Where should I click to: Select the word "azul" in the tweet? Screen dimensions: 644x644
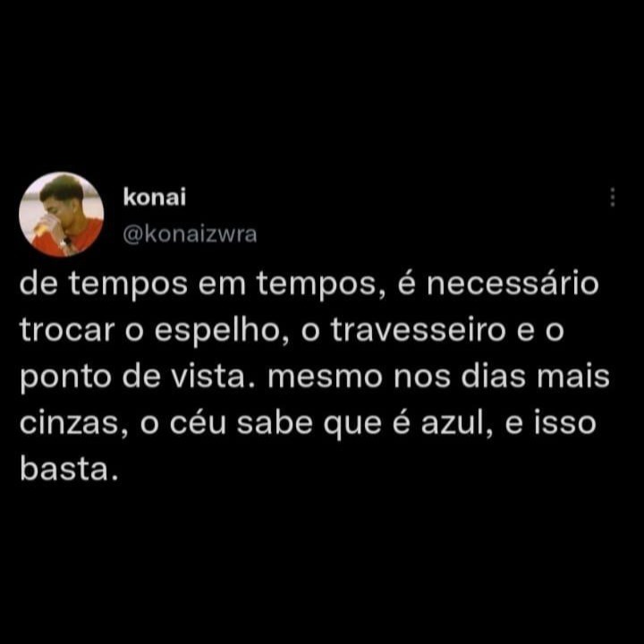456,423
